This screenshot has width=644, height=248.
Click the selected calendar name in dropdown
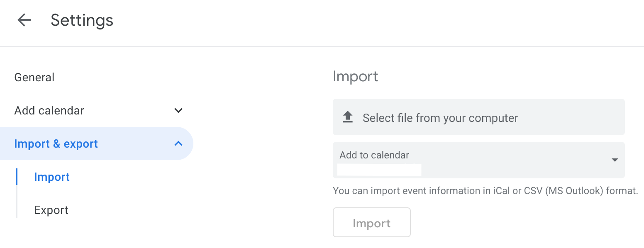[379, 170]
